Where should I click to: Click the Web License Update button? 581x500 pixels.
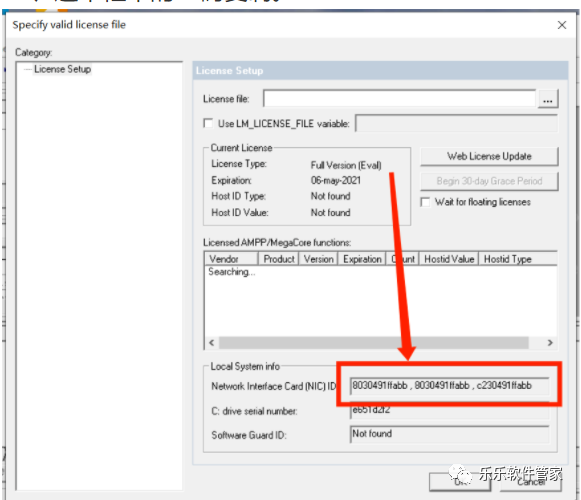pos(489,156)
